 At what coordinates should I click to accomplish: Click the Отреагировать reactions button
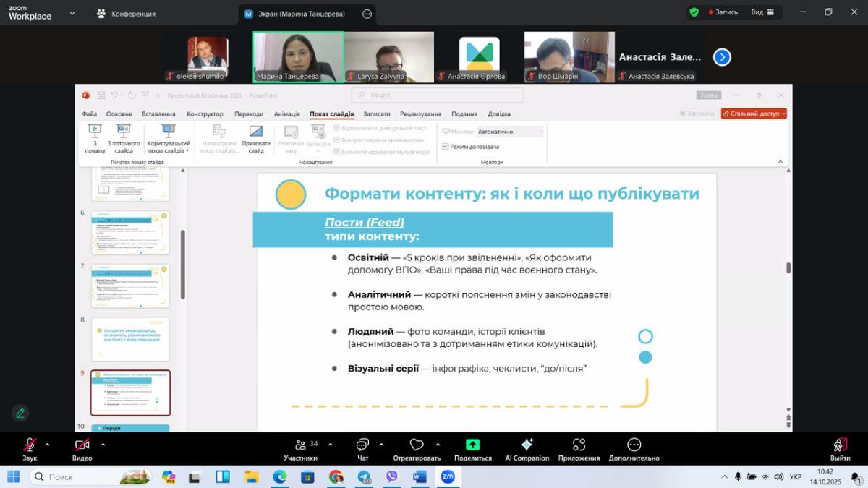pos(417,448)
